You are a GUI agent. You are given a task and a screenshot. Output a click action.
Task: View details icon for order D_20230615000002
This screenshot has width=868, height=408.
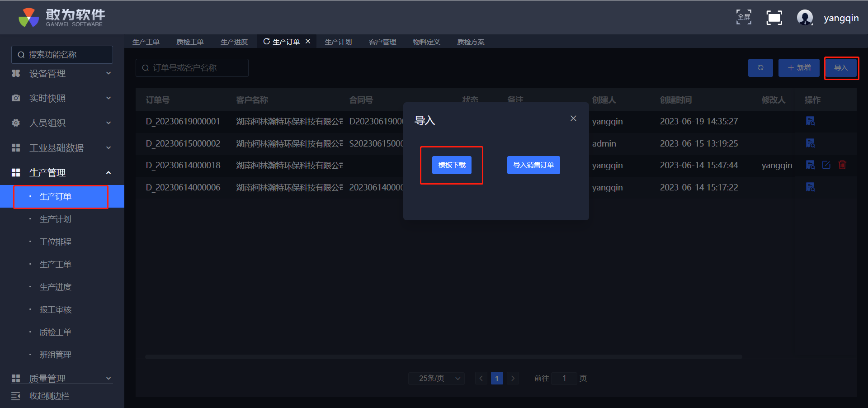click(x=811, y=143)
